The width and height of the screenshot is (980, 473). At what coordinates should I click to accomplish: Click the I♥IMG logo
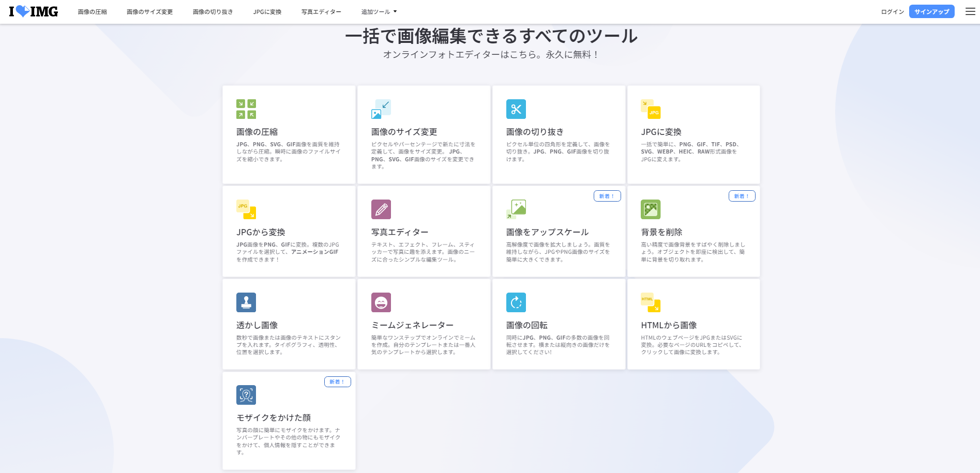[x=34, y=11]
